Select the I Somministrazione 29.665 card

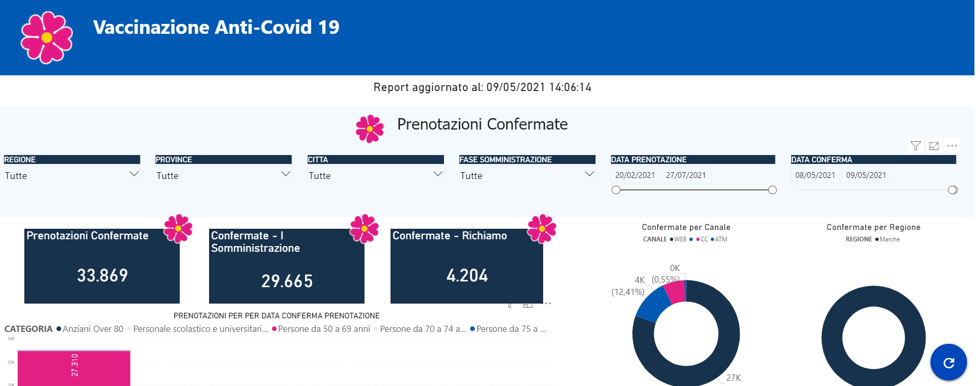[287, 266]
